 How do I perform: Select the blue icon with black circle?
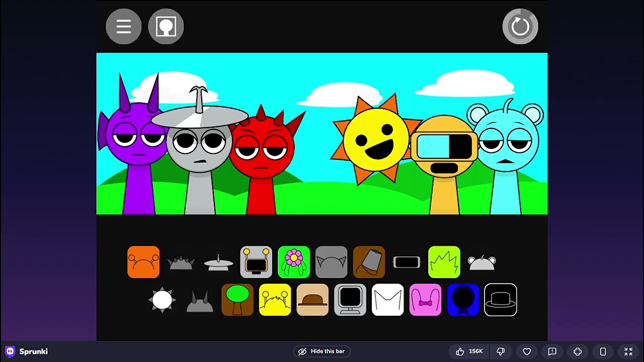(463, 300)
